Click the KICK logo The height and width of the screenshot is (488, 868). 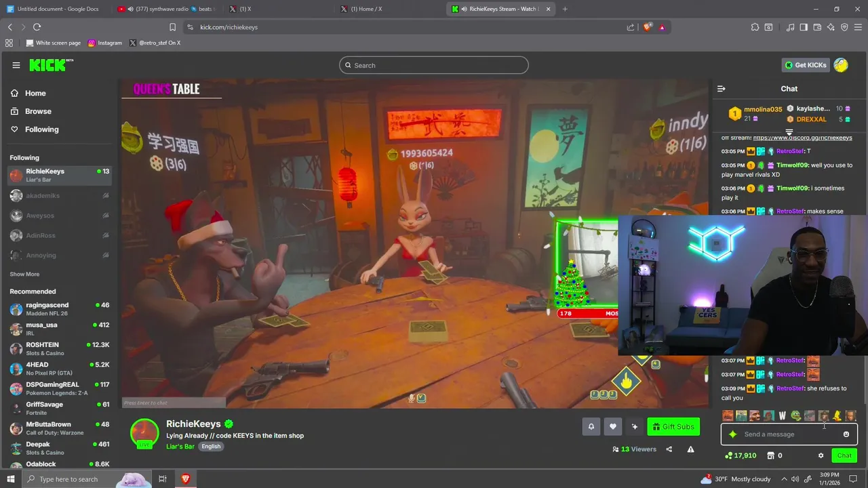coord(51,65)
